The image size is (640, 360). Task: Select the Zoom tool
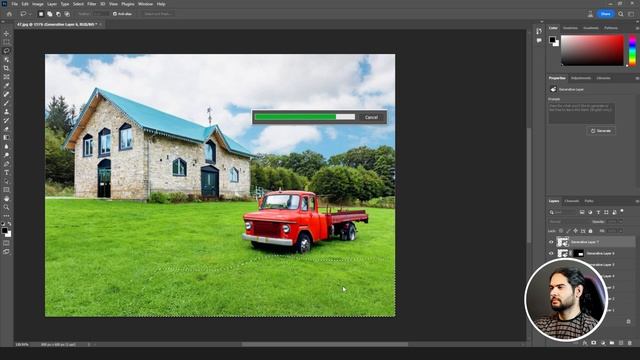[6, 207]
